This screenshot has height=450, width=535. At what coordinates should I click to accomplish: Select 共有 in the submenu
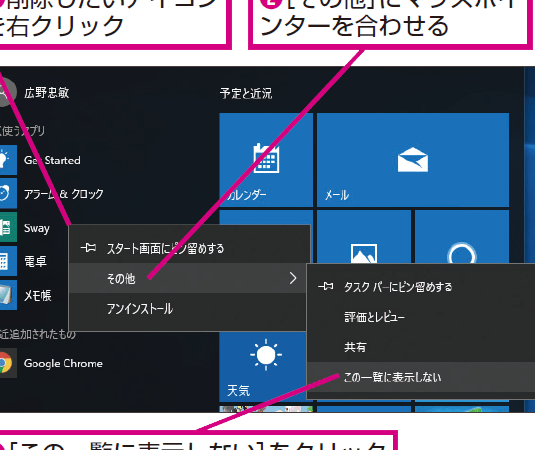click(x=421, y=347)
